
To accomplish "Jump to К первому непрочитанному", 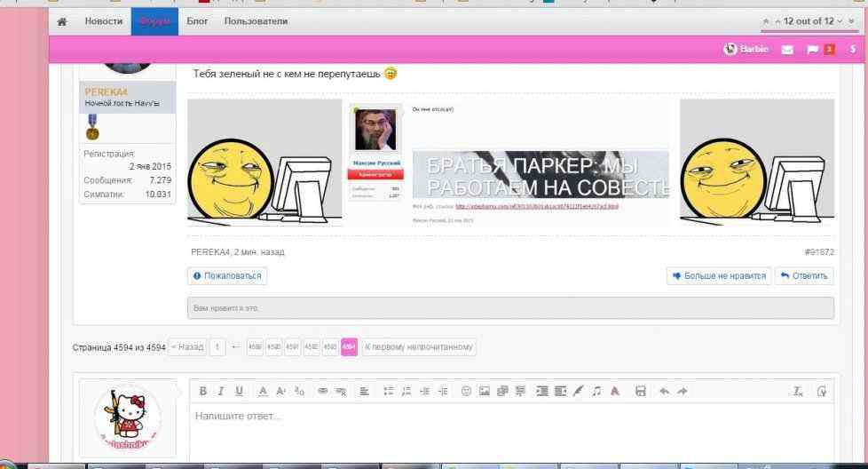I will (x=419, y=347).
